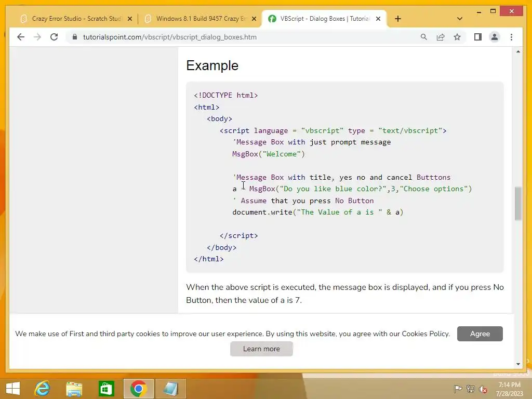
Task: Expand the tab search dropdown
Action: click(460, 19)
